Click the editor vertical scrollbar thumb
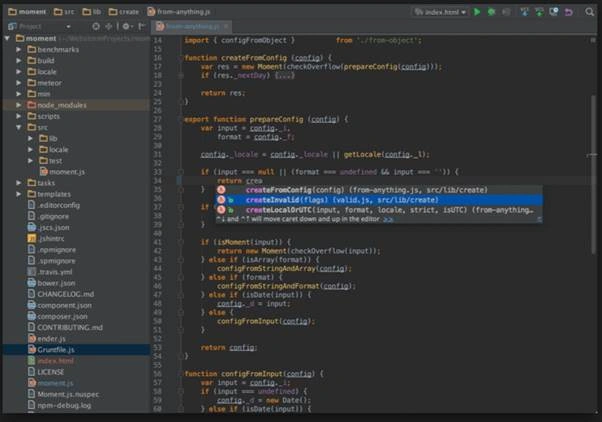 594,174
